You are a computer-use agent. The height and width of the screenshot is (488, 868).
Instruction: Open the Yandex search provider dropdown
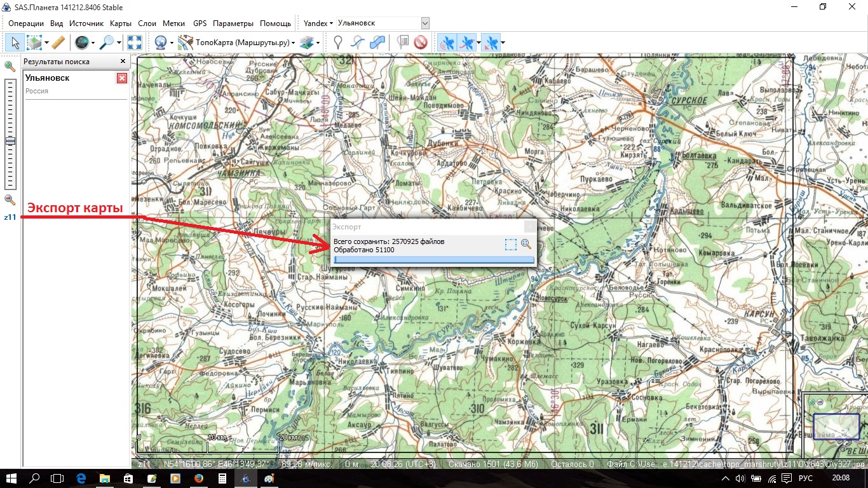(318, 24)
